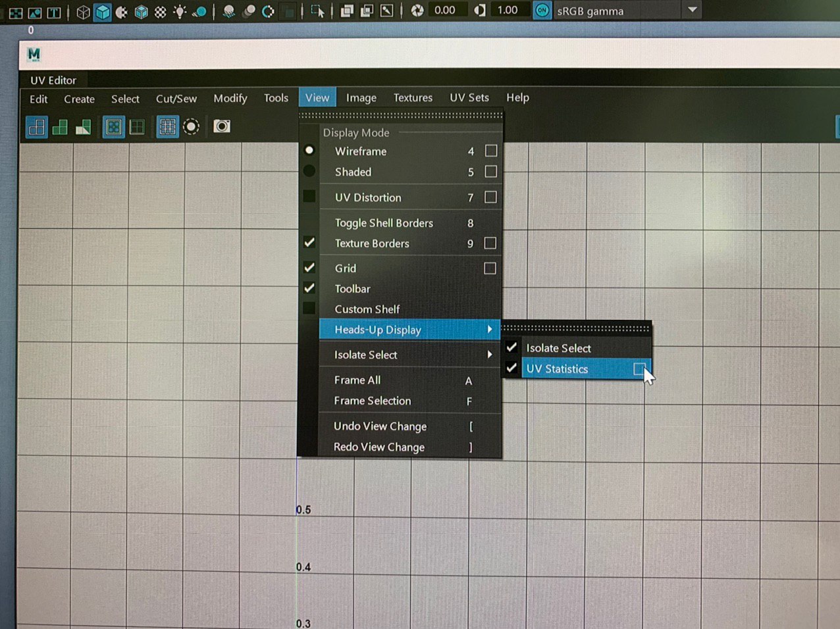This screenshot has height=629, width=840.
Task: Open Shaded option box in View menu
Action: (x=490, y=171)
